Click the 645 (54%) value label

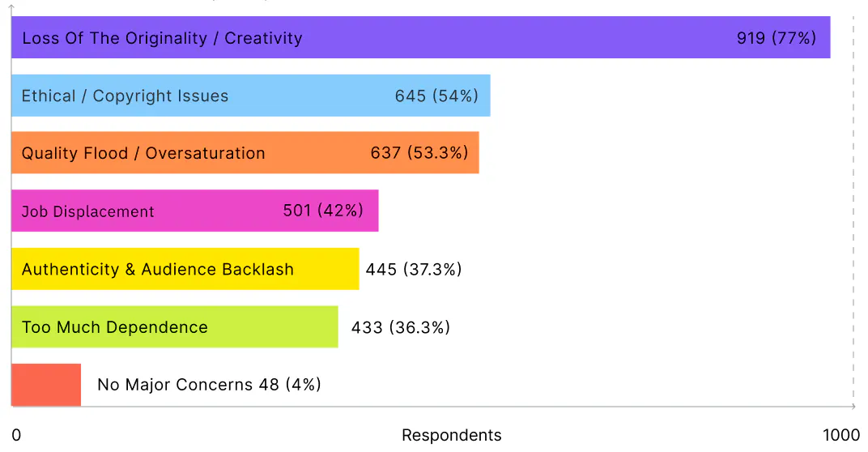click(436, 96)
